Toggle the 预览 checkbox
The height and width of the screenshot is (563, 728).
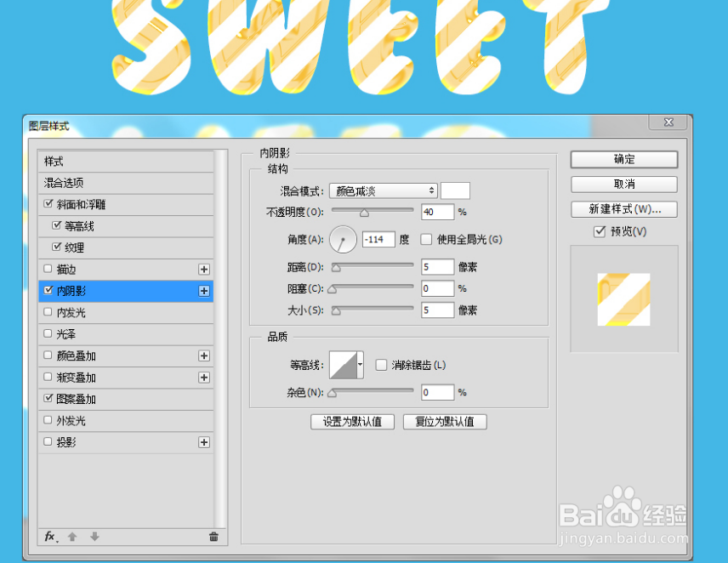pos(600,231)
